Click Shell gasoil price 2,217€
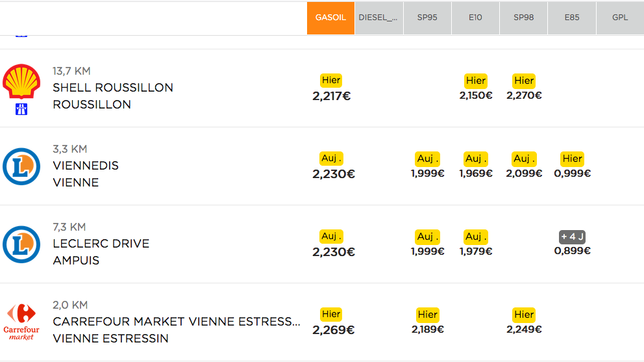The width and height of the screenshot is (644, 362). (332, 96)
